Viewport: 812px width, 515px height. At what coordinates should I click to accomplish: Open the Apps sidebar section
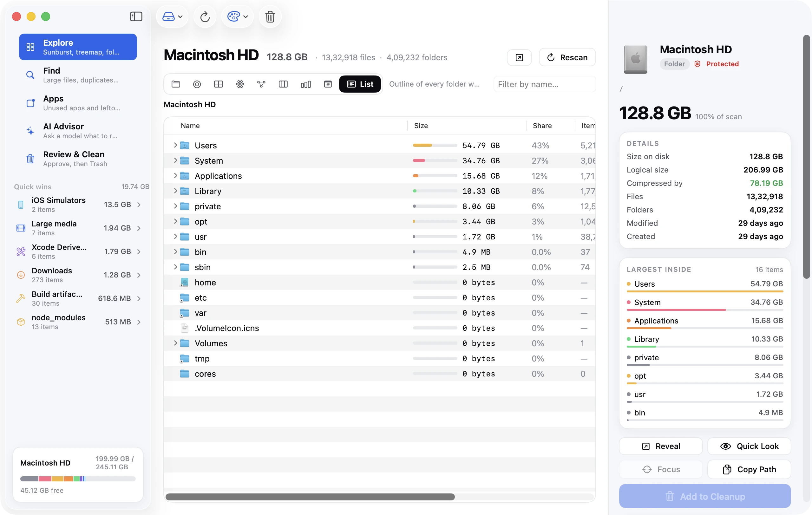78,103
